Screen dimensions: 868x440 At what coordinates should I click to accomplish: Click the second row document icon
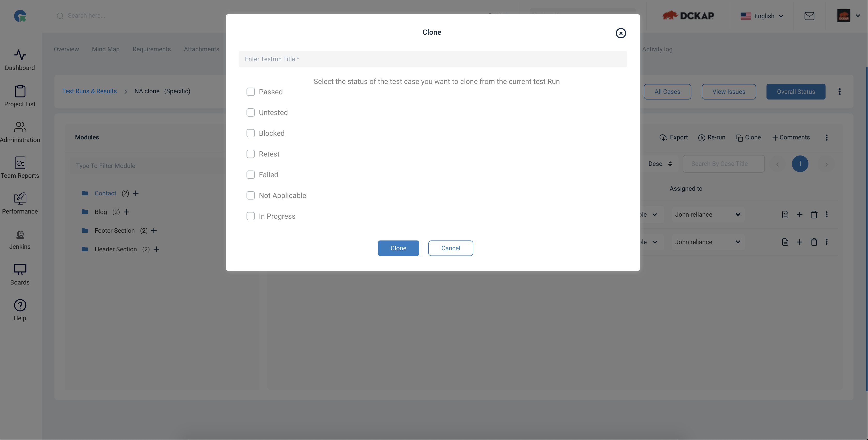(x=785, y=242)
